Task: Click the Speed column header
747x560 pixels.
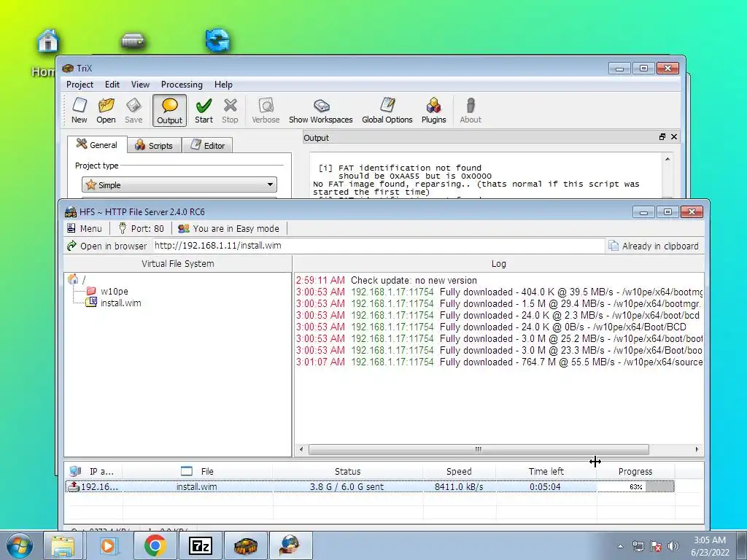Action: click(459, 472)
